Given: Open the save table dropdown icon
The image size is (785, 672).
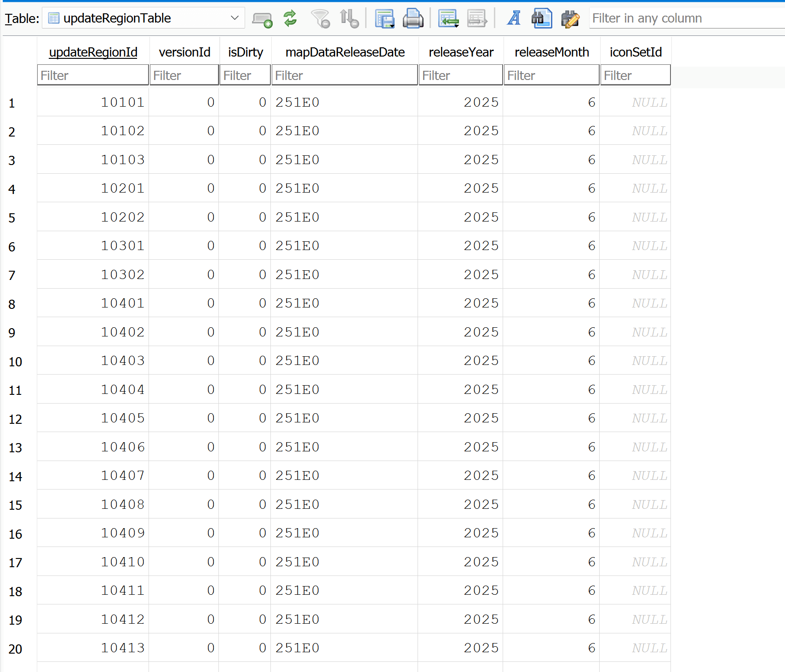Looking at the screenshot, I should pyautogui.click(x=384, y=19).
